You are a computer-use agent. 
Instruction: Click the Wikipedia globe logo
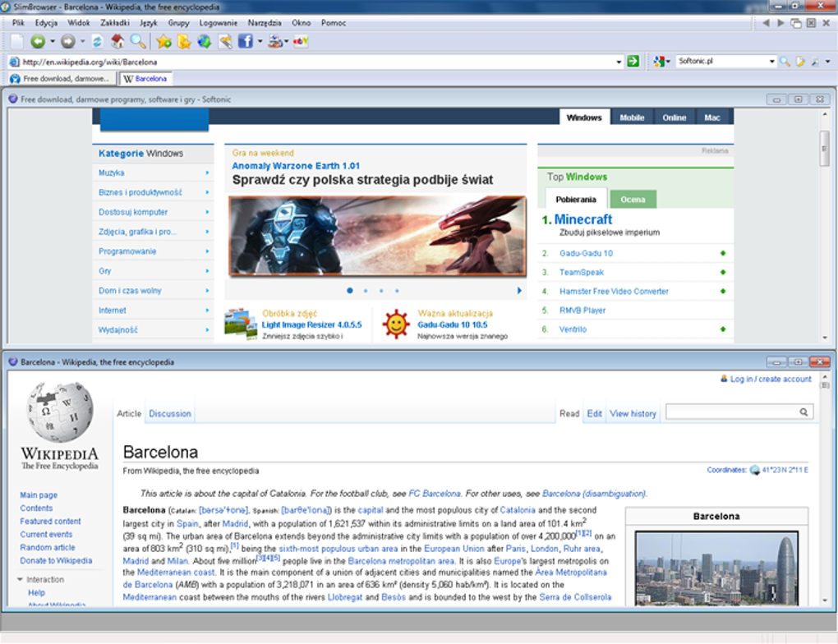60,412
